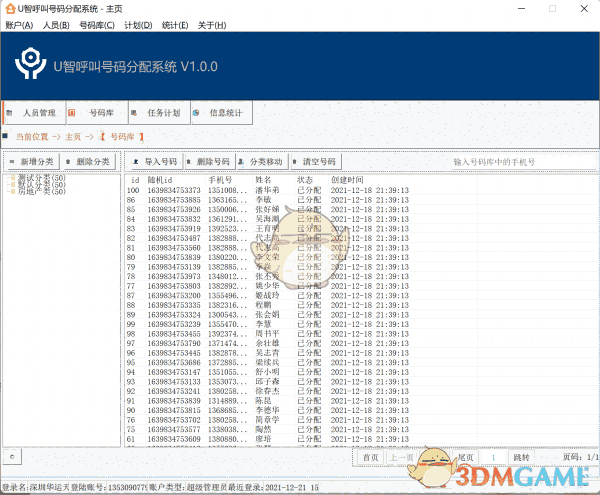Image resolution: width=600 pixels, height=495 pixels.
Task: Click the 删除号码 button
Action: pos(210,162)
